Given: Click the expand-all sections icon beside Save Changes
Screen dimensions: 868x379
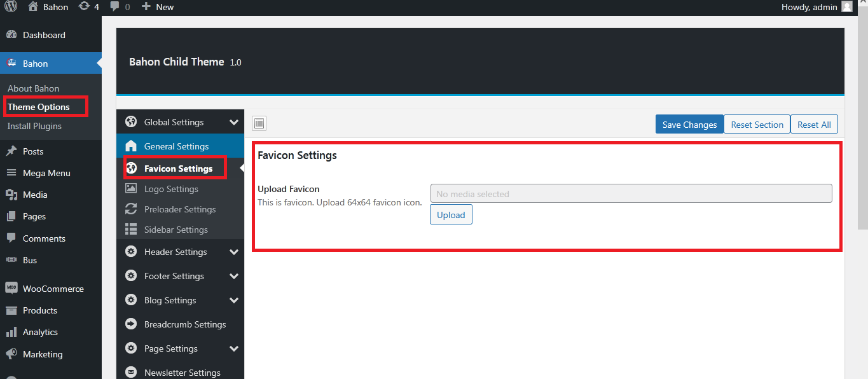Looking at the screenshot, I should click(x=259, y=123).
